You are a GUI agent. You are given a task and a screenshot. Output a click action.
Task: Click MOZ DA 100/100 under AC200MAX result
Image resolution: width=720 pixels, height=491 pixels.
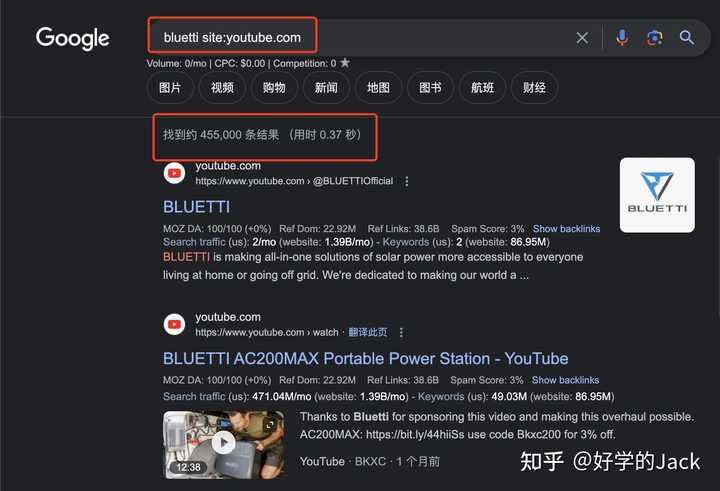click(217, 380)
